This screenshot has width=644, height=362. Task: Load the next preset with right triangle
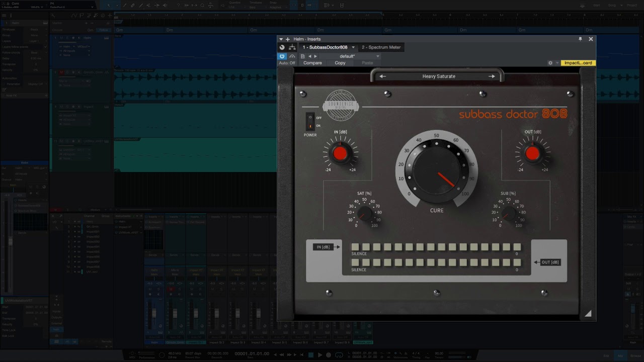[315, 56]
